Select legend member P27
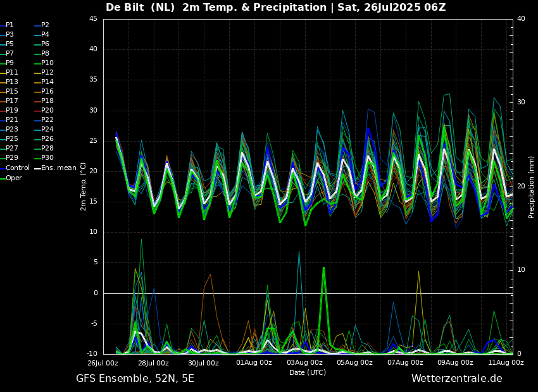The image size is (538, 392). pyautogui.click(x=9, y=149)
